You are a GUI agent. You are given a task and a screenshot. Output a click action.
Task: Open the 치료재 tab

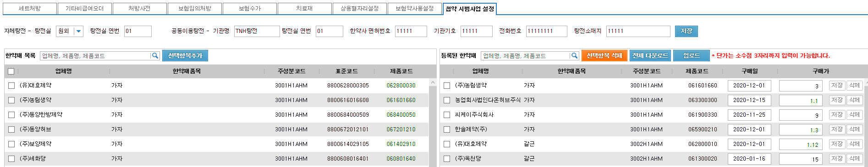pyautogui.click(x=305, y=9)
